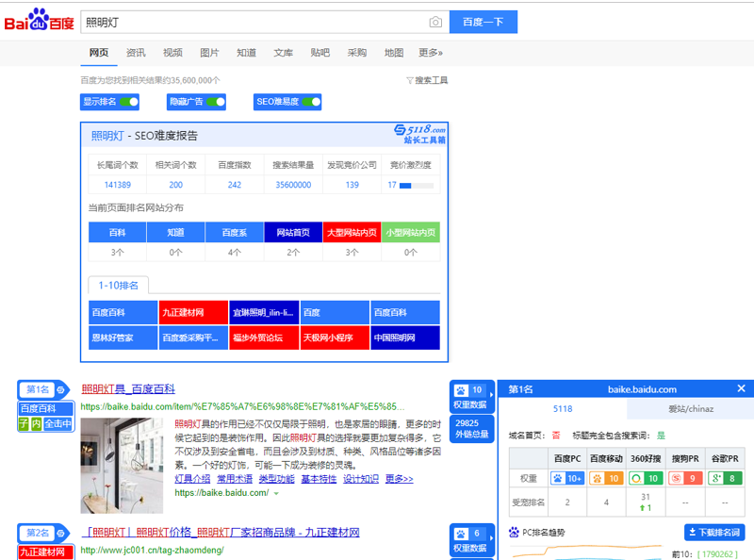754x560 pixels.
Task: Select the 1-10排名 tab
Action: tap(119, 286)
